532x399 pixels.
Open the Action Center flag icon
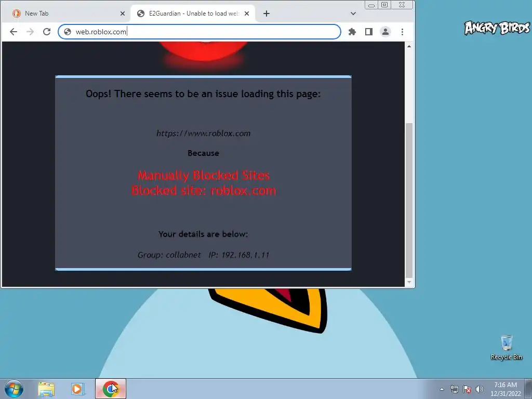[467, 389]
